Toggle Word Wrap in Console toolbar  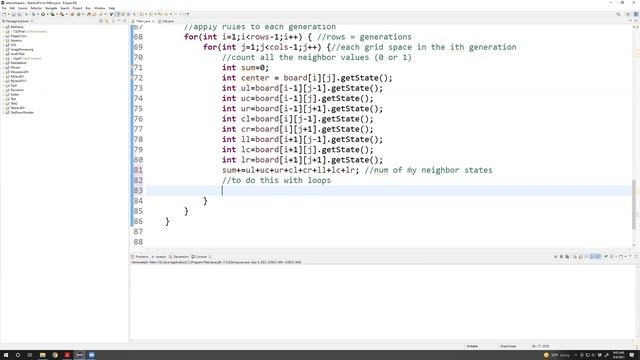586,256
